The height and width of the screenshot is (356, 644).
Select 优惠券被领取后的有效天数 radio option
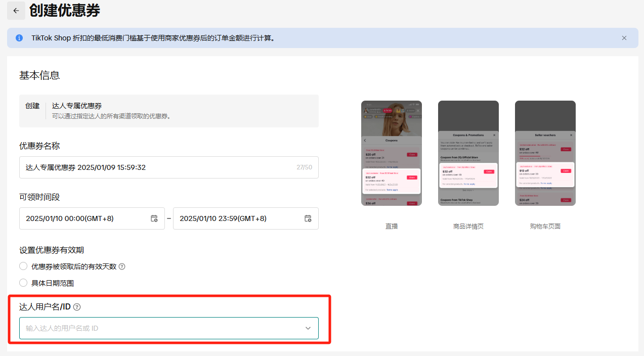pyautogui.click(x=23, y=266)
